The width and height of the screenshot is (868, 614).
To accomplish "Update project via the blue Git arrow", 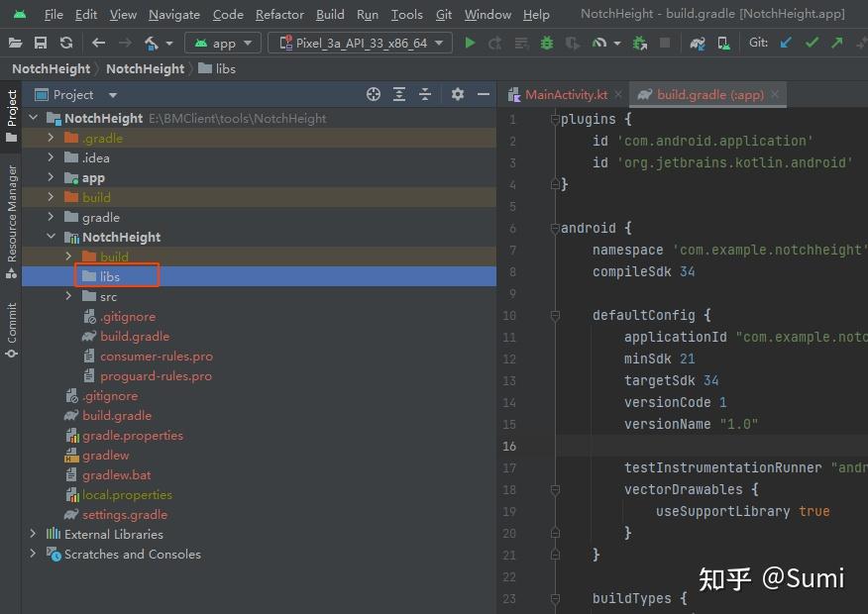I will click(x=786, y=43).
